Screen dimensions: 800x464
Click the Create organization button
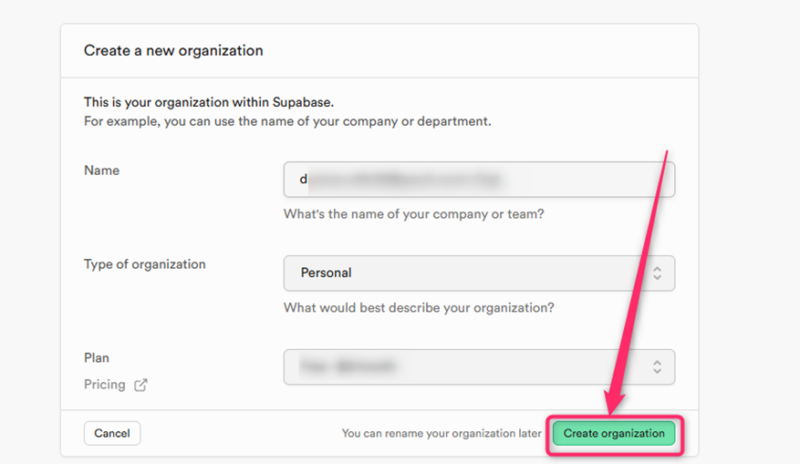click(x=614, y=433)
